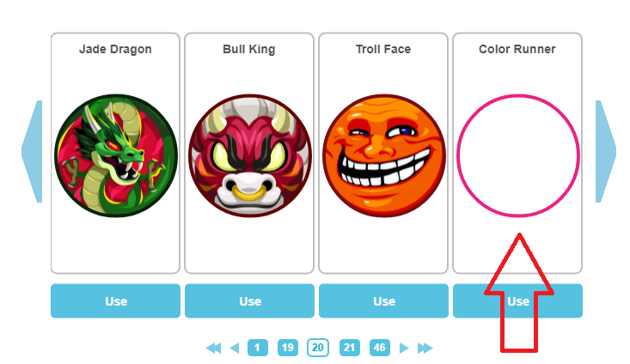The width and height of the screenshot is (630, 364).
Task: Show next skins with right carousel arrow
Action: click(x=605, y=152)
